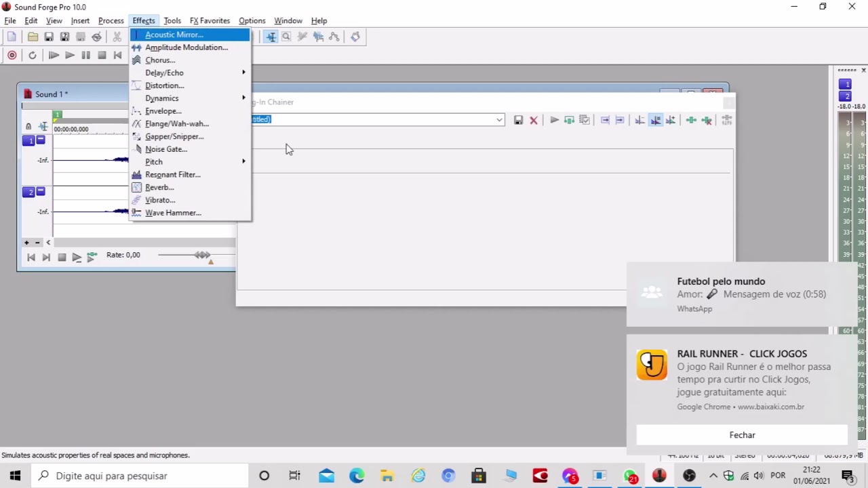868x488 pixels.
Task: Toggle Bypass icon in Plug-In Chainer
Action: [x=570, y=120]
